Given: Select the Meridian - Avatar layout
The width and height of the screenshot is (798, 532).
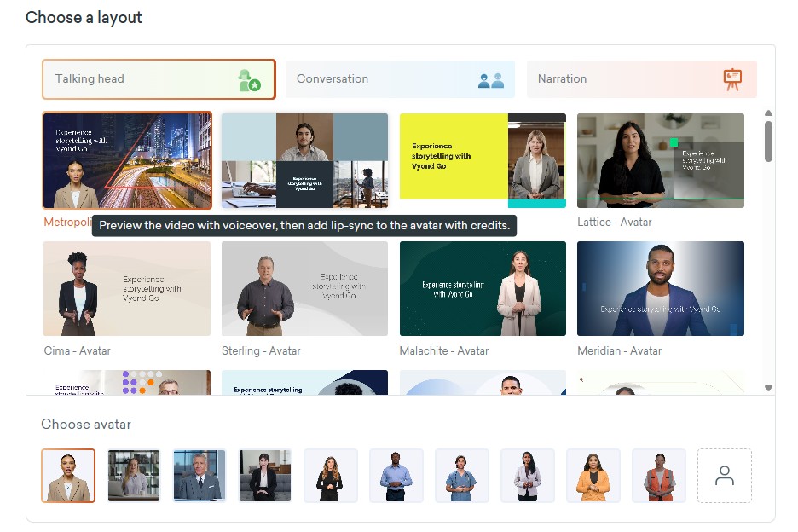Looking at the screenshot, I should pyautogui.click(x=660, y=288).
